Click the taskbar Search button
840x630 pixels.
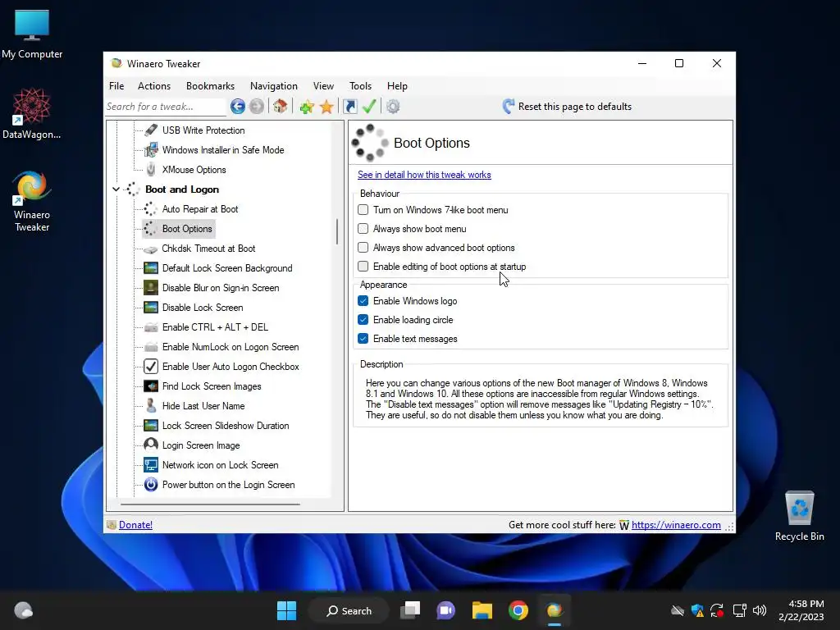point(349,610)
